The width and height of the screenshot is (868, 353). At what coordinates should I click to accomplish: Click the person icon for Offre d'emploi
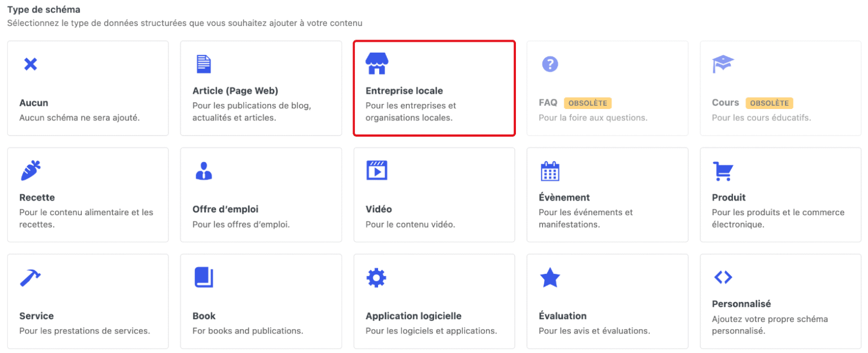click(203, 171)
